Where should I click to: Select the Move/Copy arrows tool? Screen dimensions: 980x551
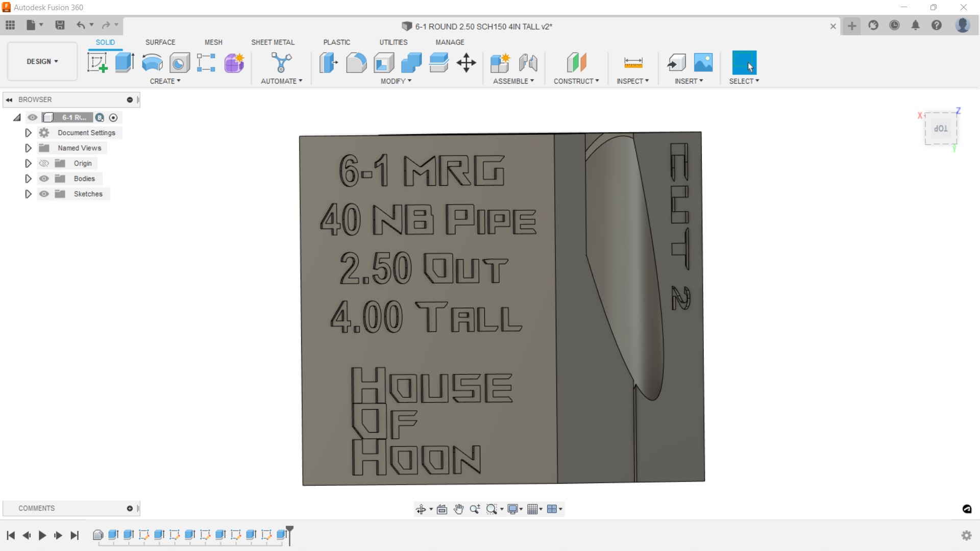click(x=466, y=63)
